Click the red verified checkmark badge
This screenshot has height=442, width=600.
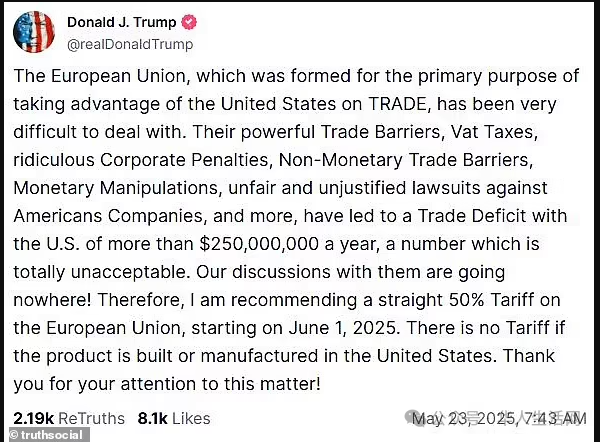pyautogui.click(x=189, y=22)
